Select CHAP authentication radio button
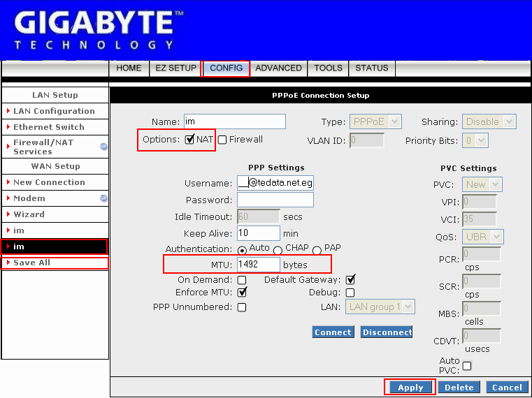Viewport: 532px width, 398px height. point(278,251)
